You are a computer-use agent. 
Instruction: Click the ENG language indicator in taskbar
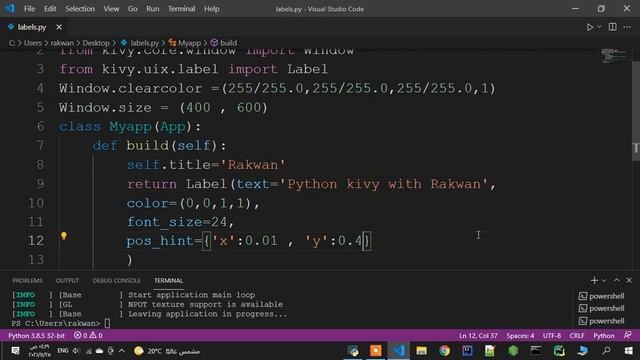(63, 351)
